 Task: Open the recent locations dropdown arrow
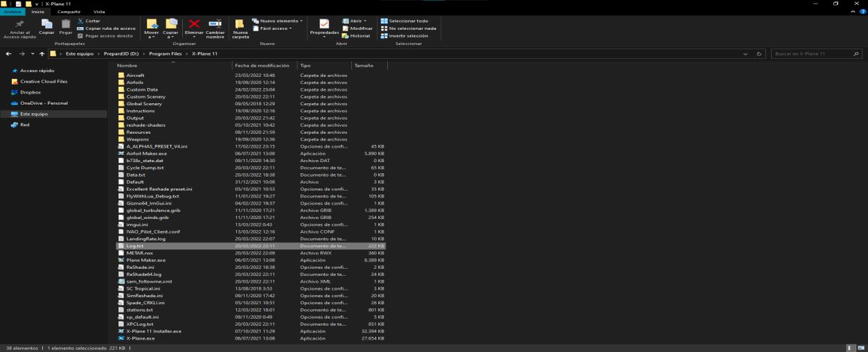pyautogui.click(x=32, y=53)
